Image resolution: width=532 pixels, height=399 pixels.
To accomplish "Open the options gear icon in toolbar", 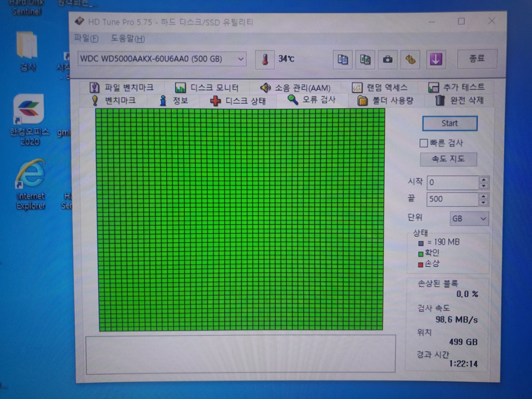I will (x=410, y=59).
